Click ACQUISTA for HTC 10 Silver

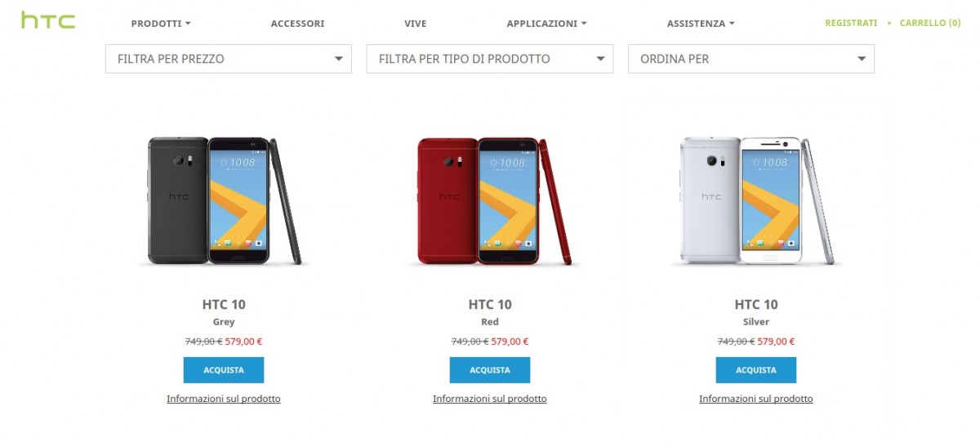(756, 370)
